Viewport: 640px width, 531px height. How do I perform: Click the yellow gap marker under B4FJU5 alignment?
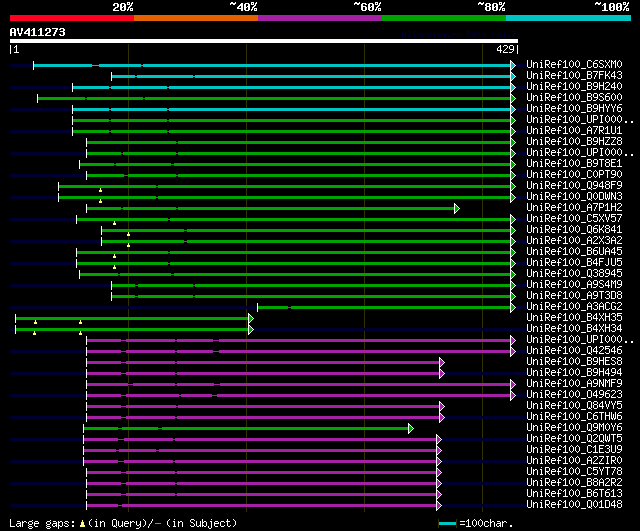click(x=114, y=267)
